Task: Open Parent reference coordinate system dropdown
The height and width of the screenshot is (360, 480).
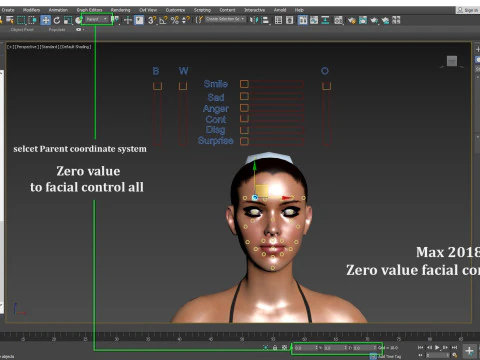Action: coord(97,19)
